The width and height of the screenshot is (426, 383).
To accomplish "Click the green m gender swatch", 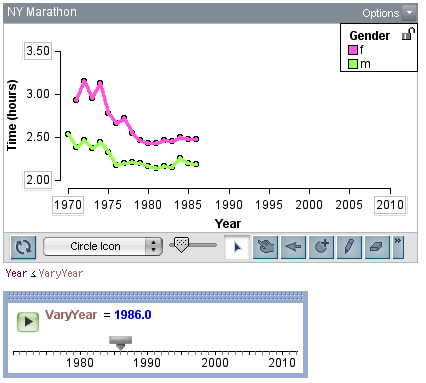I will [353, 64].
